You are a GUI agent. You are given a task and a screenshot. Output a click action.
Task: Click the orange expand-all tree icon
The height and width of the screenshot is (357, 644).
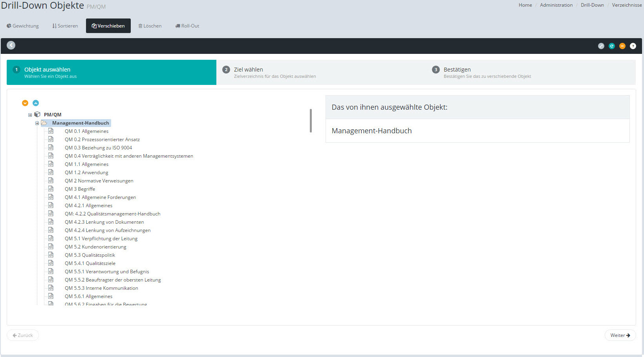tap(25, 103)
